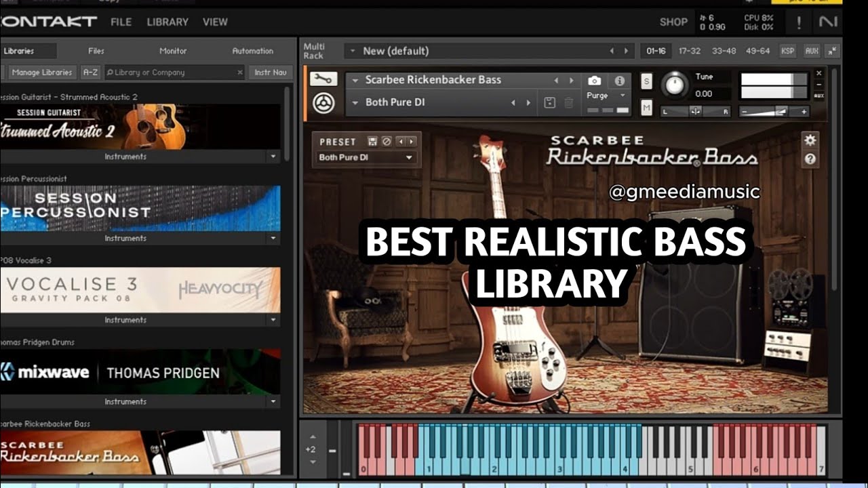
Task: Open the Scarbee settings gear icon
Action: pos(810,140)
